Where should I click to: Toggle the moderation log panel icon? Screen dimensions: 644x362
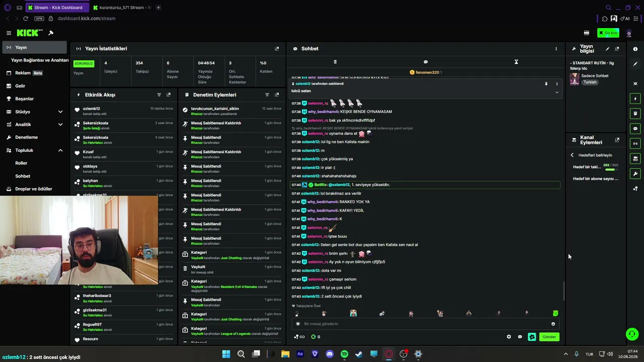click(x=635, y=114)
